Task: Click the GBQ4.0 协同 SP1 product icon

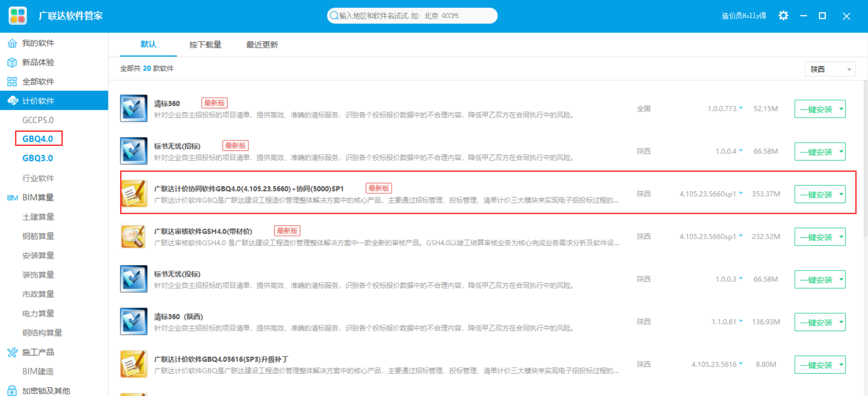Action: click(134, 194)
